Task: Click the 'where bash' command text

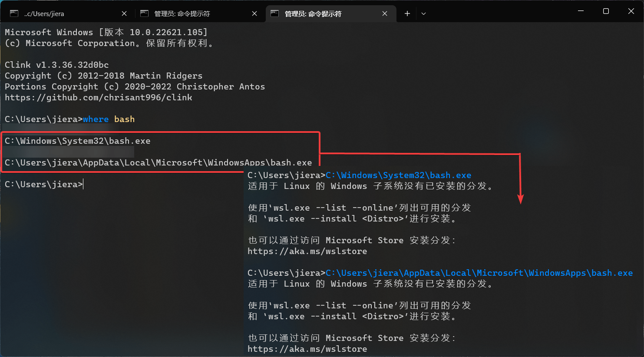Action: [x=109, y=119]
